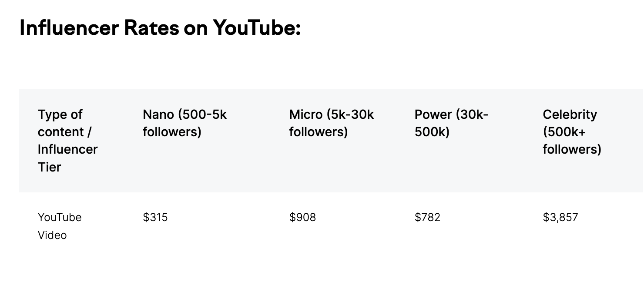Select the Power (30k-500k) column header
The width and height of the screenshot is (644, 296).
click(451, 123)
